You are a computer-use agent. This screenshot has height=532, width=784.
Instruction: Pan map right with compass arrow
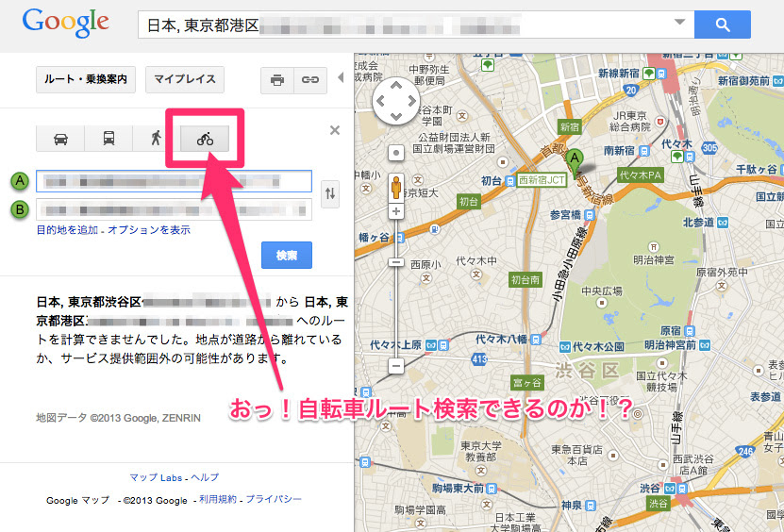click(411, 101)
